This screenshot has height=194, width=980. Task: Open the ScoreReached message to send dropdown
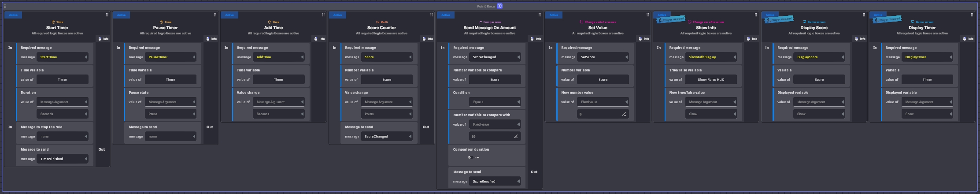coord(495,181)
